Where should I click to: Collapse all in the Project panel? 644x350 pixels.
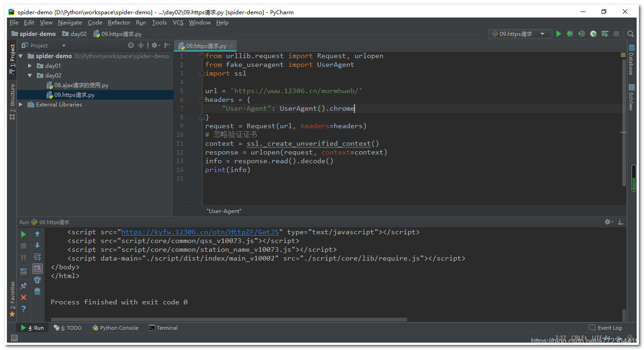[141, 45]
